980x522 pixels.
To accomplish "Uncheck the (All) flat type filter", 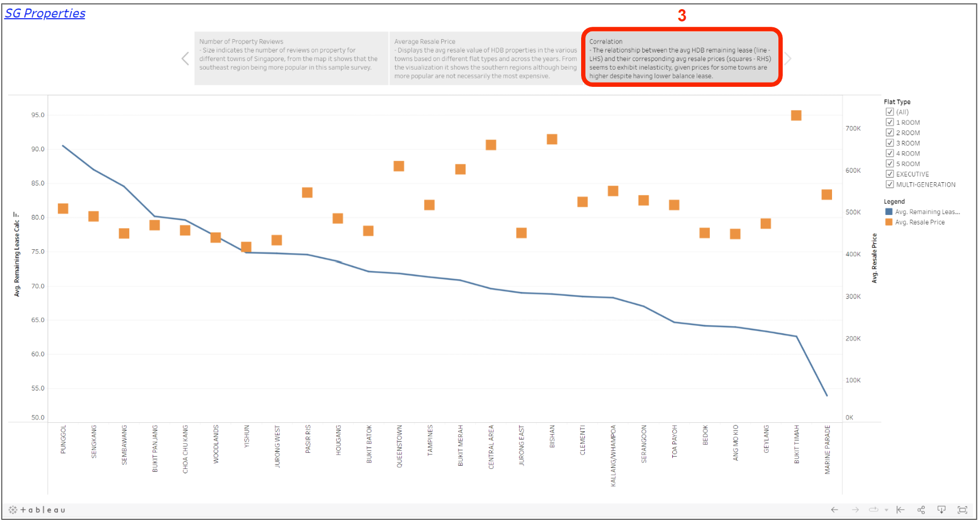I will (x=890, y=112).
